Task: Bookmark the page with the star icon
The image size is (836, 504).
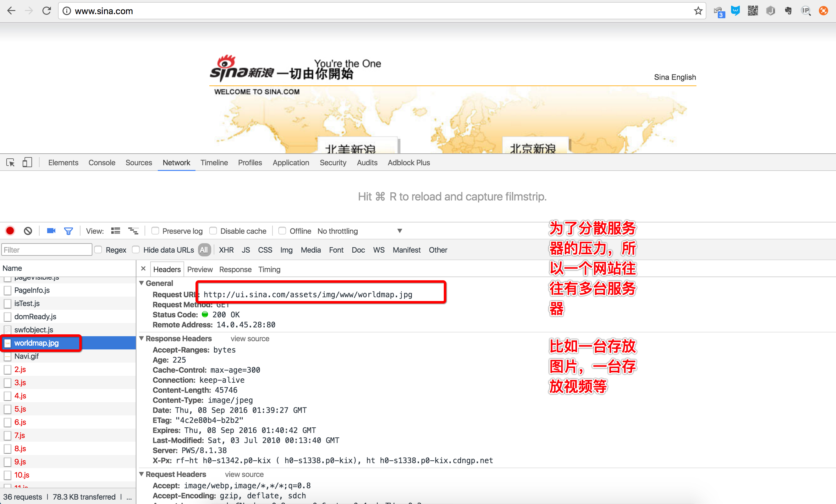Action: tap(698, 11)
